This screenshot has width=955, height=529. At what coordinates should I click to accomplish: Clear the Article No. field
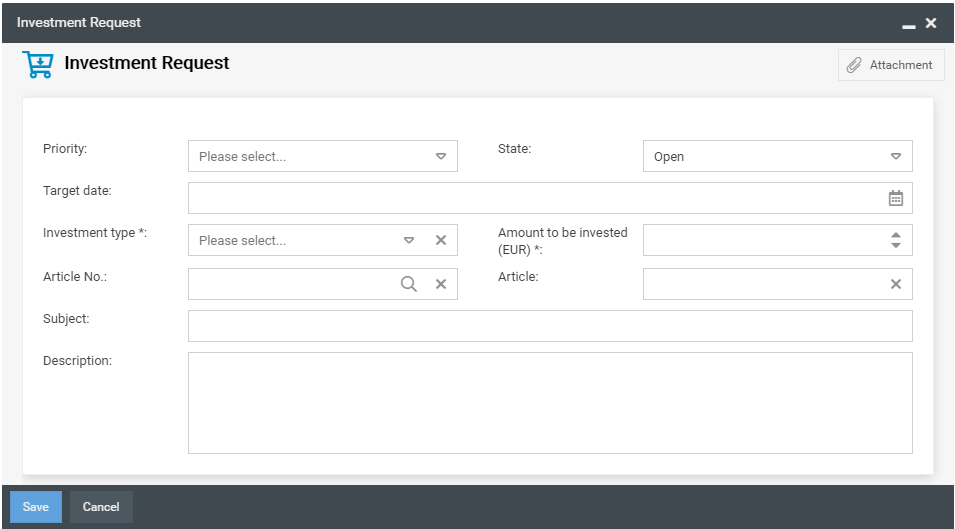point(440,284)
